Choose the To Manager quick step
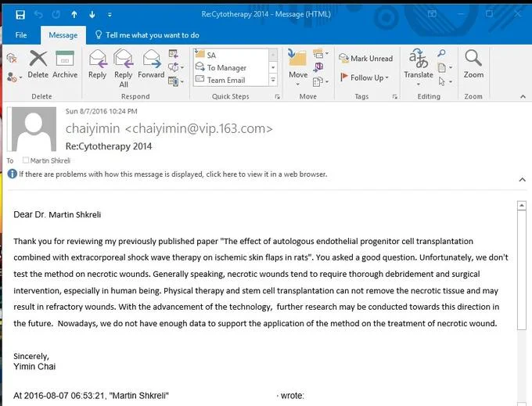This screenshot has width=532, height=406. [232, 68]
